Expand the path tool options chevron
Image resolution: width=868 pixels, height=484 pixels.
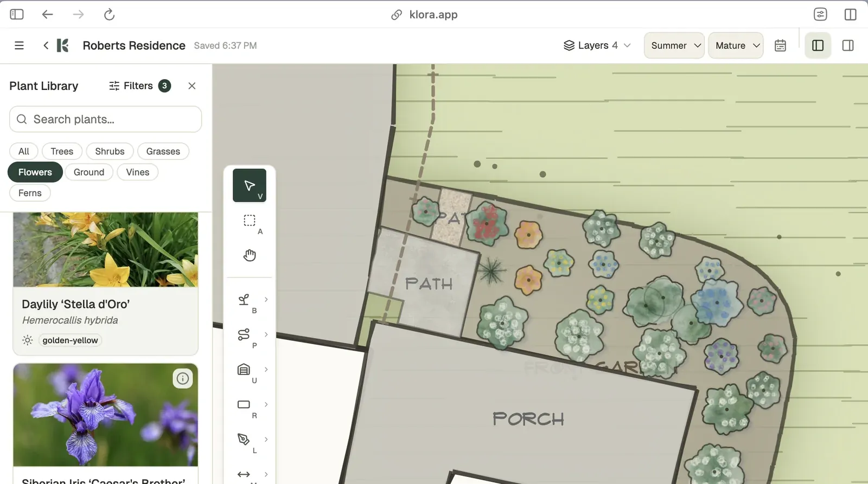pos(266,334)
